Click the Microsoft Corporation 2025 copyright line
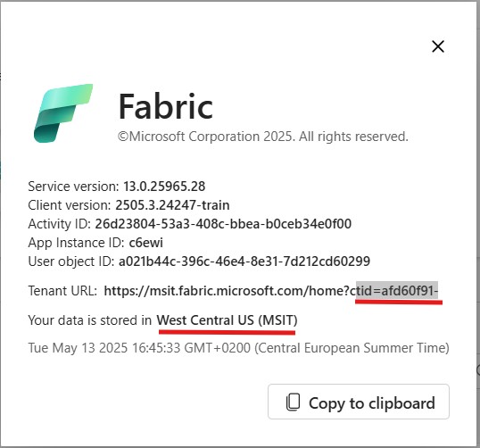Screen dimensions: 480x448 tap(263, 137)
